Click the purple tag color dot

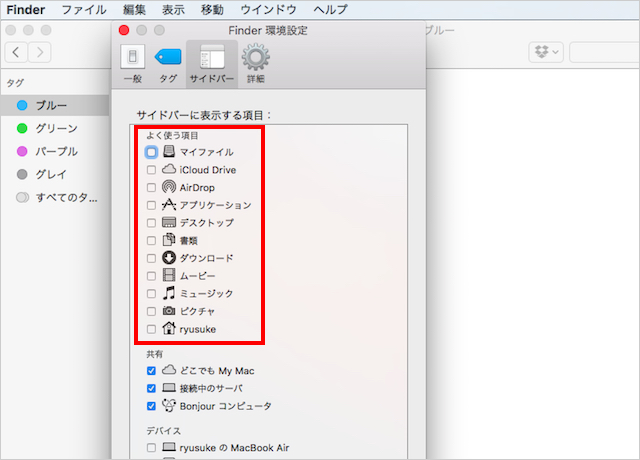(22, 151)
